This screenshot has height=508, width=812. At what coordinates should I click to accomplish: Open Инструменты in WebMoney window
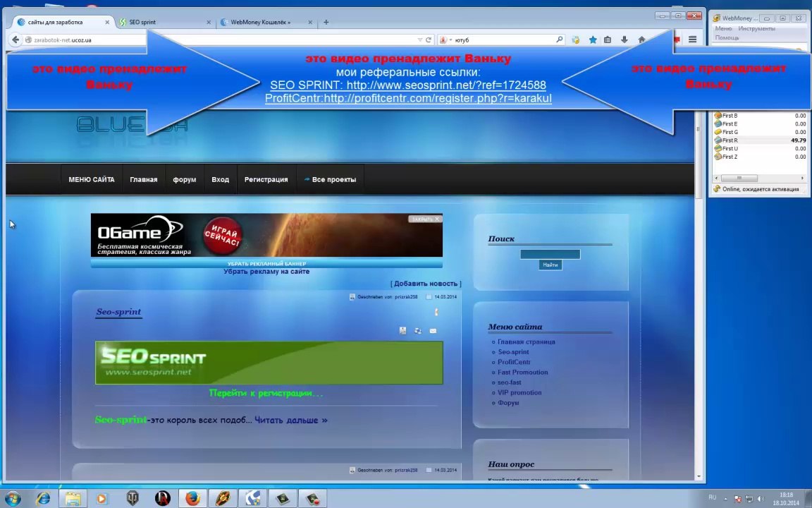coord(756,28)
